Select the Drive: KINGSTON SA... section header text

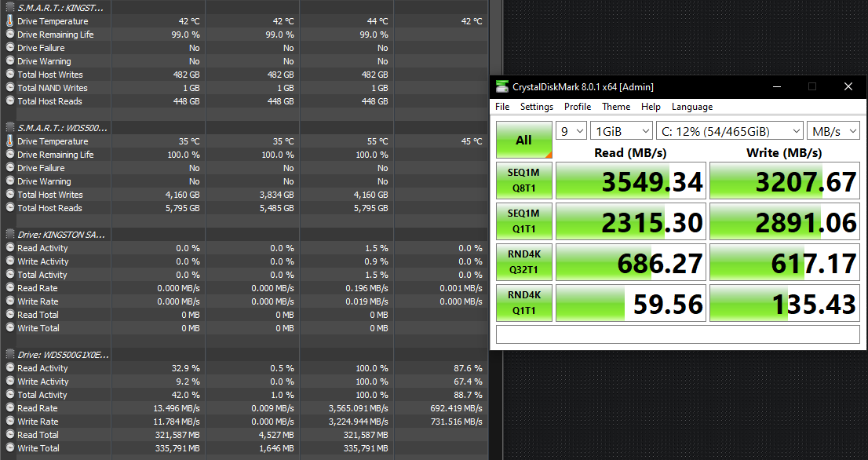[61, 235]
